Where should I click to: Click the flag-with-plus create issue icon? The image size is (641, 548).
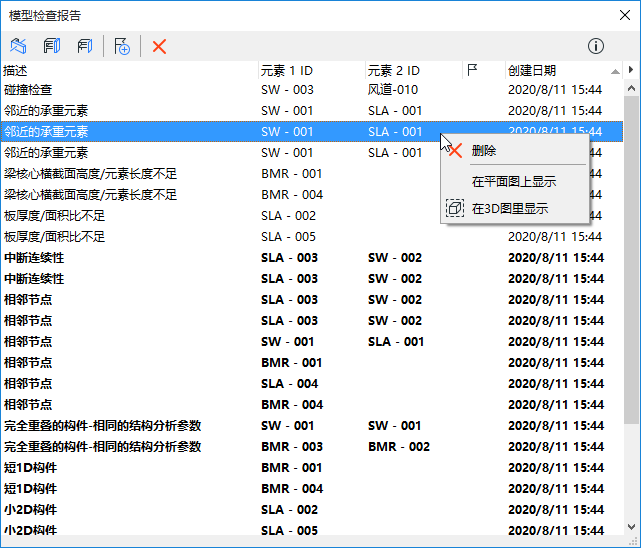point(122,46)
